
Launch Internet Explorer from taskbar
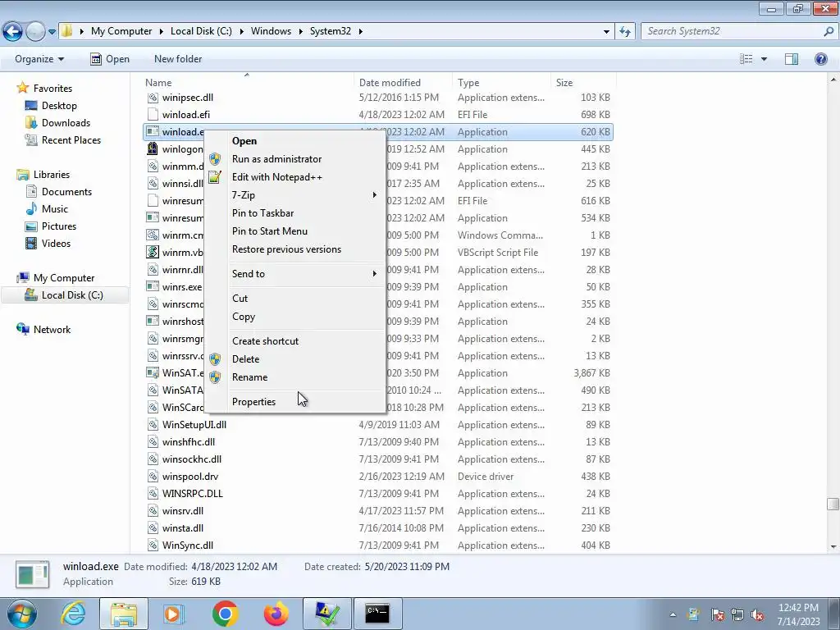point(73,614)
